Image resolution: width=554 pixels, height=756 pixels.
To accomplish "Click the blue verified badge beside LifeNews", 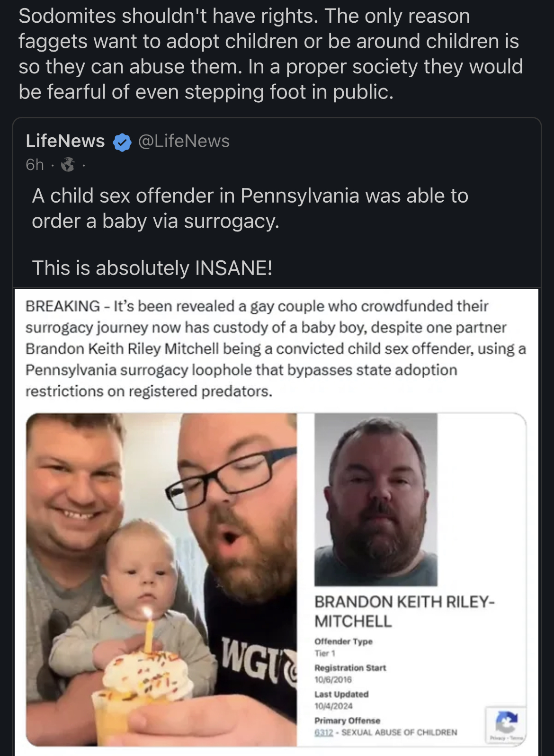I will [122, 142].
